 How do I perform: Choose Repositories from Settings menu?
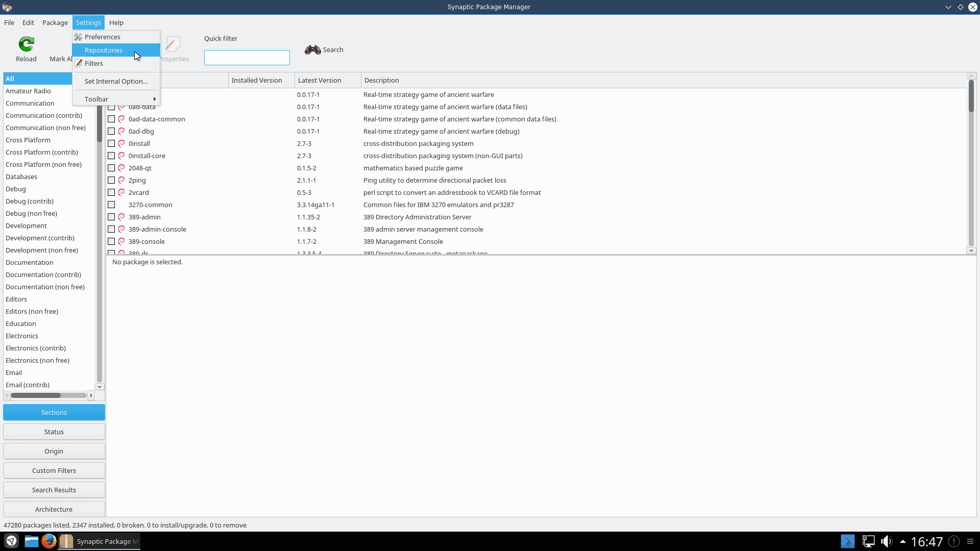pos(116,50)
